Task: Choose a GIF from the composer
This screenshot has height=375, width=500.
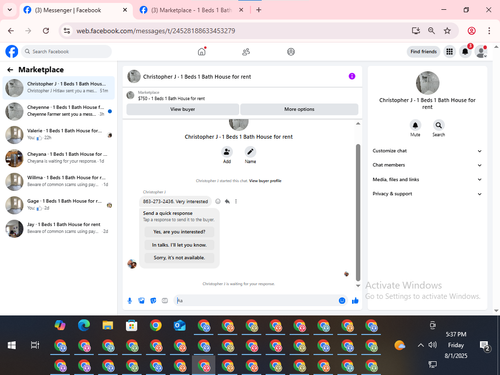Action: tap(165, 301)
